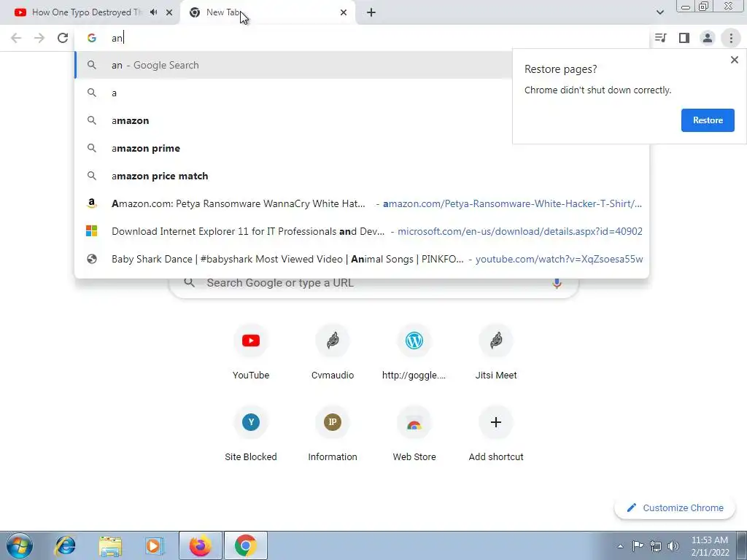
Task: Open a new tab with the plus button
Action: [371, 12]
